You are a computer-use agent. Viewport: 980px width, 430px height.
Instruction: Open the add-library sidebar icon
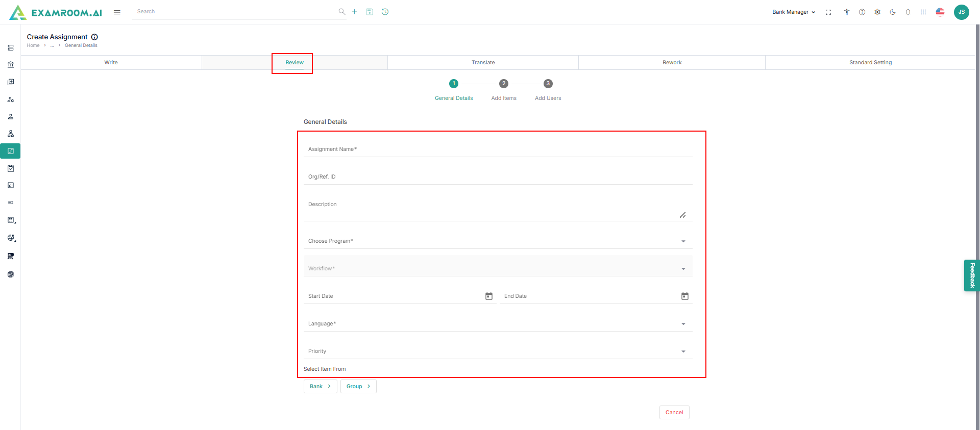coord(11,82)
